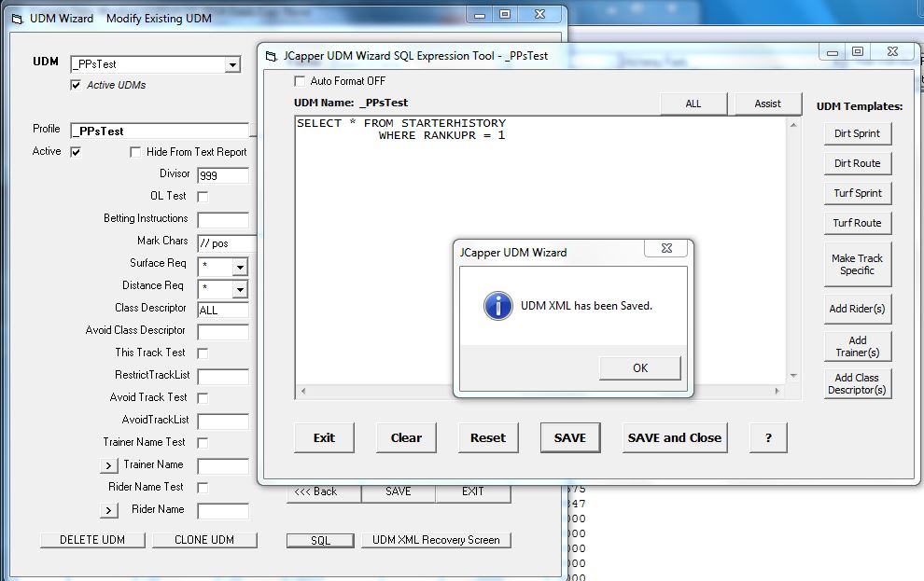Apply the Turf Route template

pyautogui.click(x=857, y=223)
